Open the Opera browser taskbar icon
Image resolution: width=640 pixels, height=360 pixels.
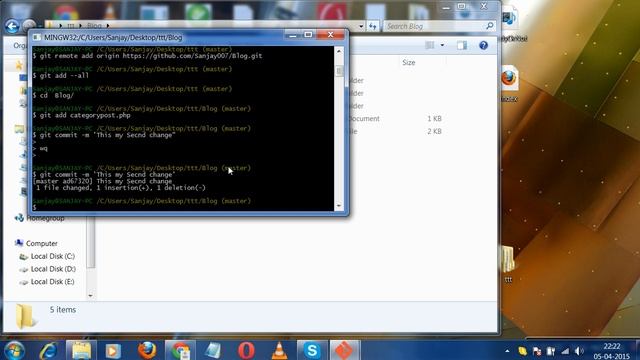pyautogui.click(x=246, y=350)
